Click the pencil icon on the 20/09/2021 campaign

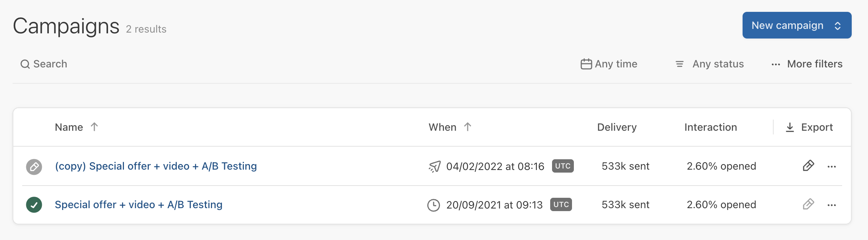click(808, 204)
